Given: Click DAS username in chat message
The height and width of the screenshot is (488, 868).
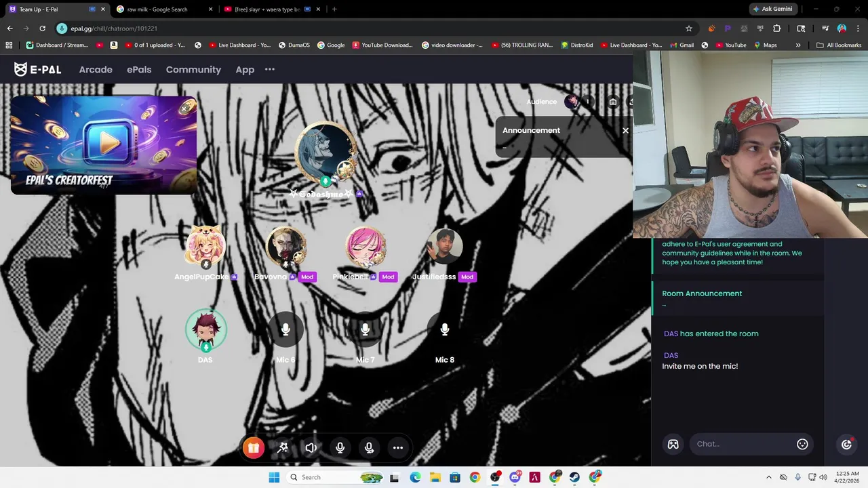Looking at the screenshot, I should pyautogui.click(x=671, y=355).
